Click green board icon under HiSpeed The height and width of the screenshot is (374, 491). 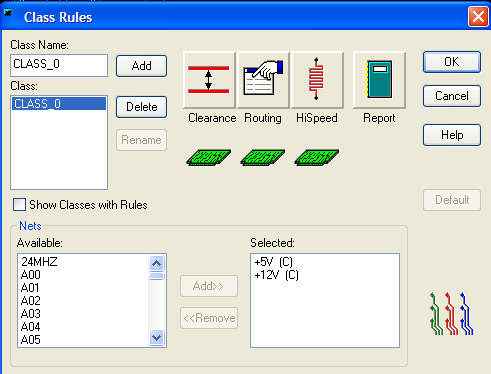317,157
